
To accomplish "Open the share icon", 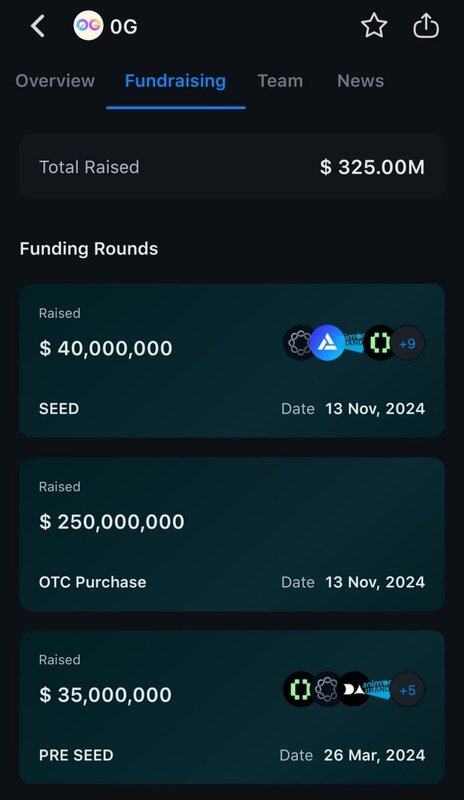I will (426, 25).
